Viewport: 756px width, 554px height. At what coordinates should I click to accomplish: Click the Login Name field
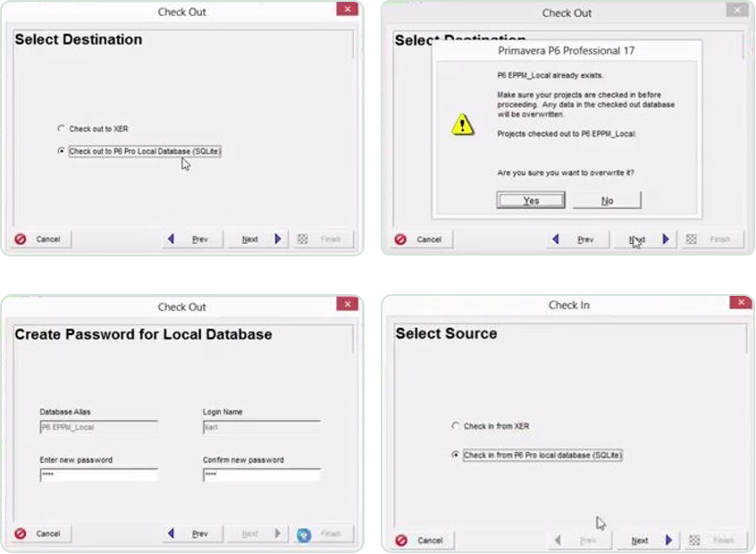(261, 427)
